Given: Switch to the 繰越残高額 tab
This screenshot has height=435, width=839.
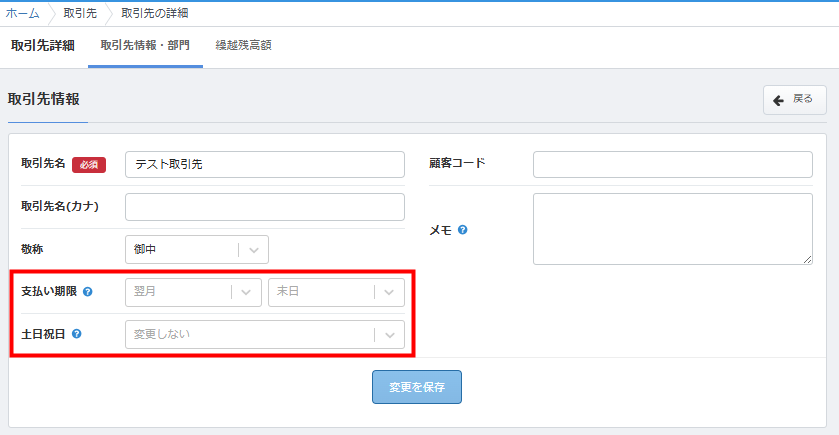Looking at the screenshot, I should click(x=243, y=45).
